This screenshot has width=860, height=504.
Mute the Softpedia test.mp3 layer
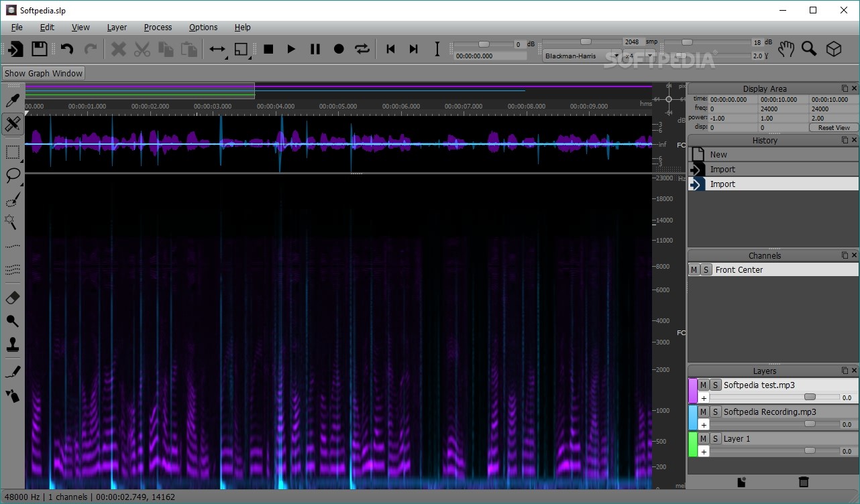point(703,385)
